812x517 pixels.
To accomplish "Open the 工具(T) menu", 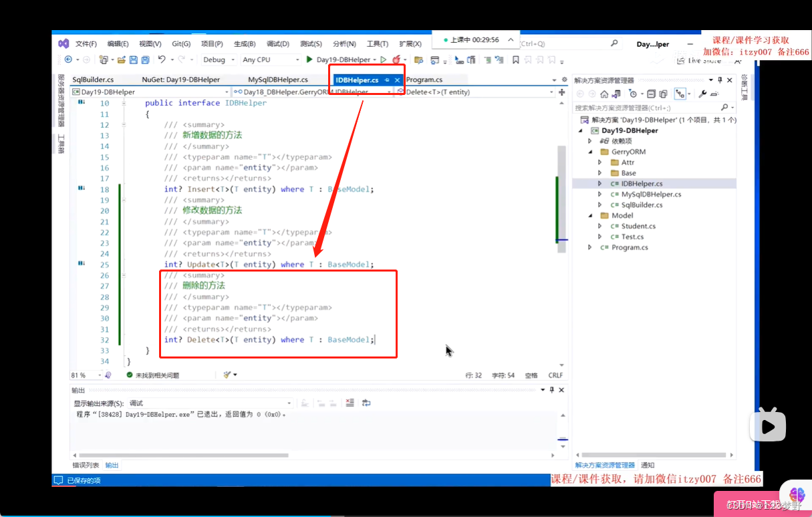I will pos(378,43).
